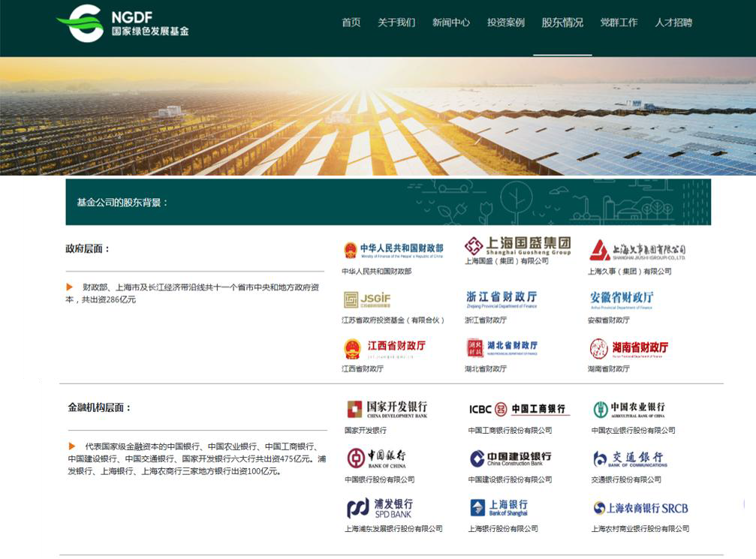
Task: Open the 人才招聘 recruitment page
Action: pyautogui.click(x=673, y=23)
